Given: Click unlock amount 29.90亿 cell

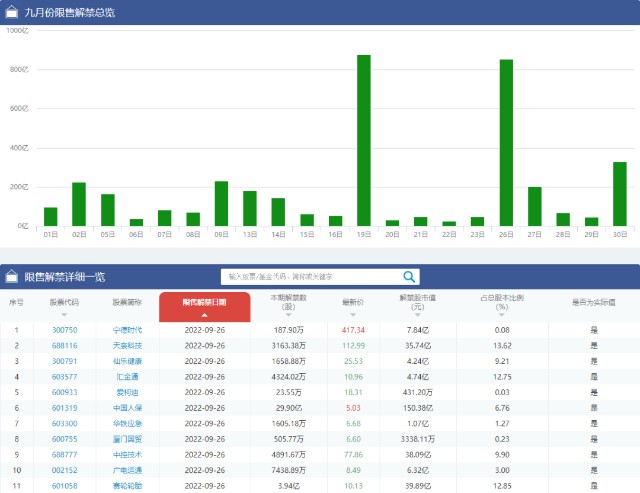Looking at the screenshot, I should pyautogui.click(x=289, y=408).
